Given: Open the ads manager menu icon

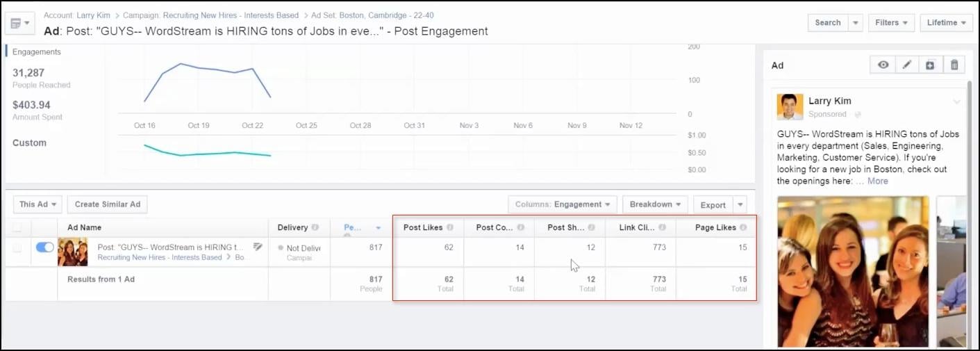Looking at the screenshot, I should (x=19, y=23).
